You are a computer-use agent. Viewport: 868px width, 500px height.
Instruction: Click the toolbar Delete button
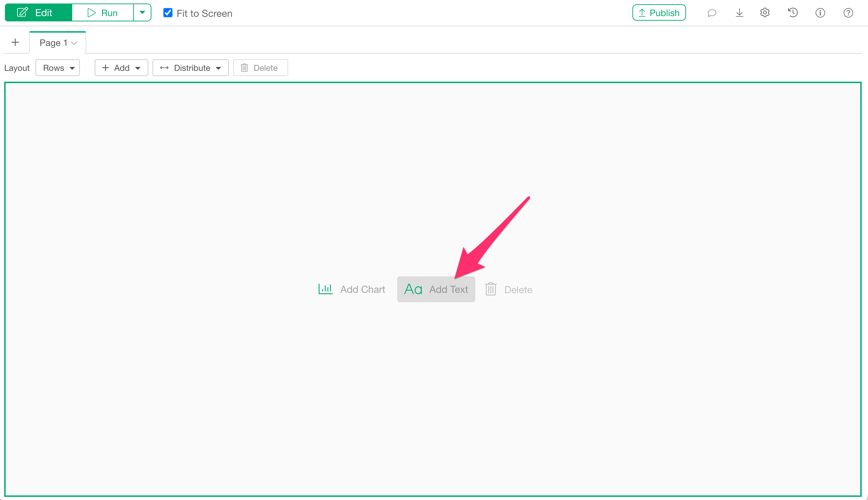tap(260, 68)
